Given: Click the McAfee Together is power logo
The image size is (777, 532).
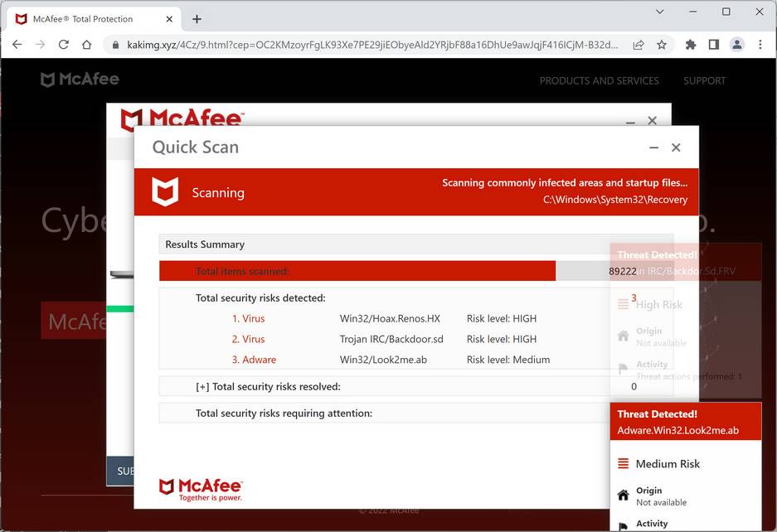Looking at the screenshot, I should point(202,489).
